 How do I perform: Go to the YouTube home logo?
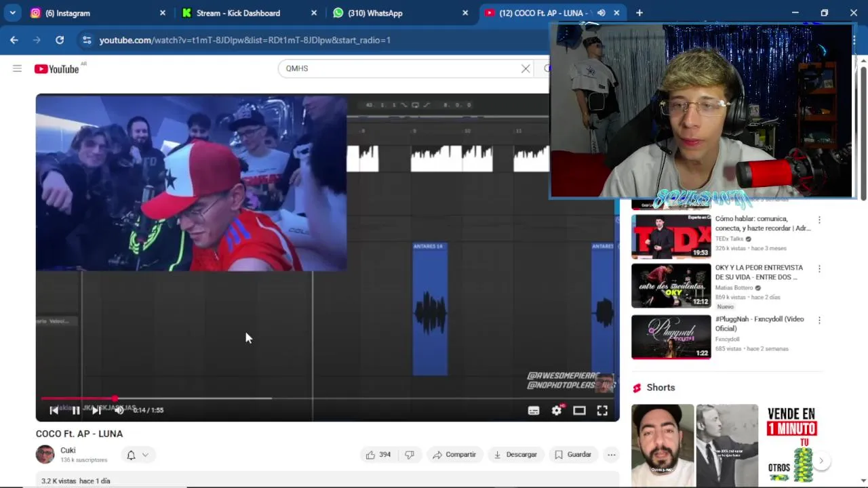56,68
